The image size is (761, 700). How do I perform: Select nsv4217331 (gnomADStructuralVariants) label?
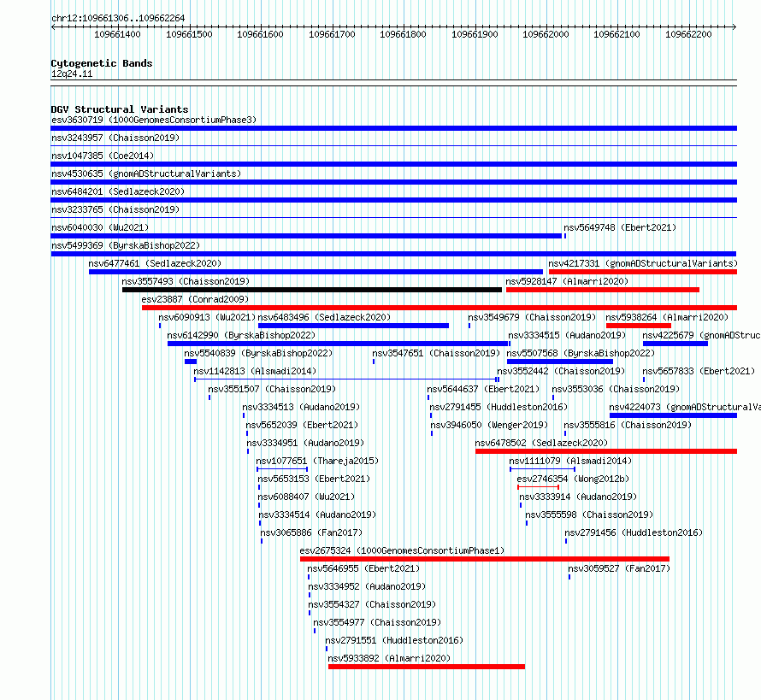[643, 263]
